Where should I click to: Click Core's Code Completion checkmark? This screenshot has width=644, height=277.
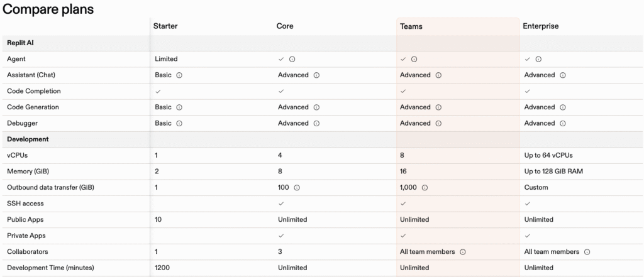tap(281, 91)
